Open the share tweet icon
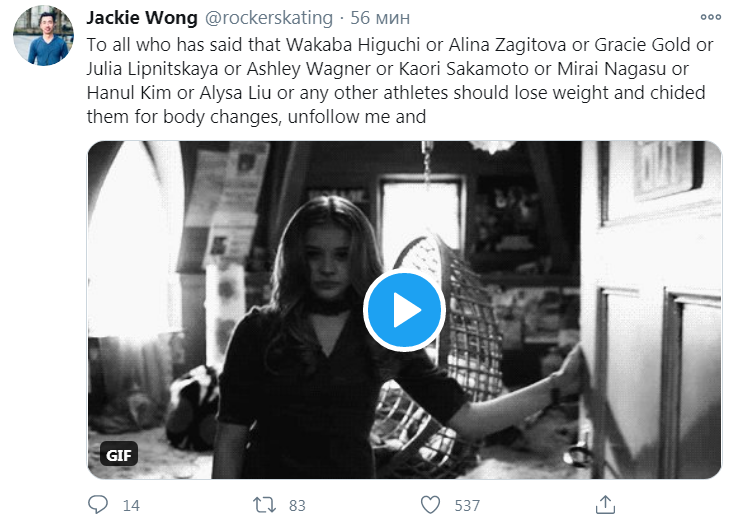736x528 pixels. pos(604,504)
